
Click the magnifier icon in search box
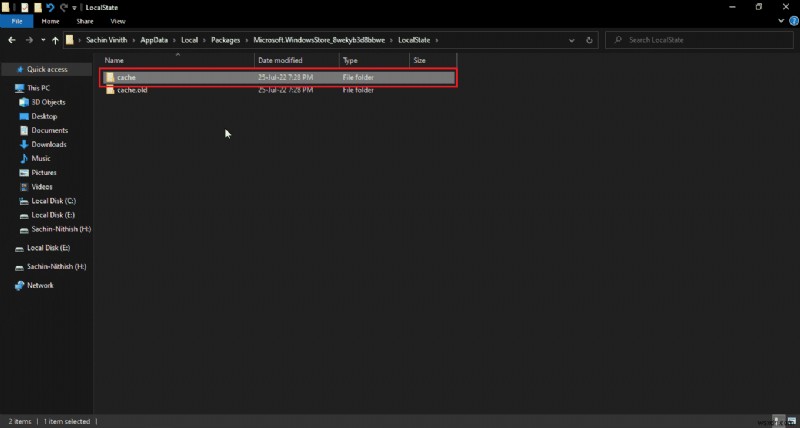coord(618,40)
